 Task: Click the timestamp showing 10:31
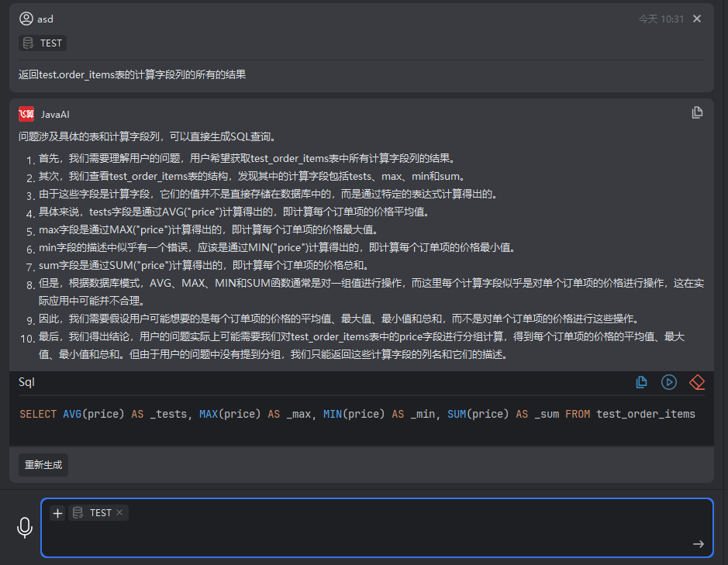661,18
